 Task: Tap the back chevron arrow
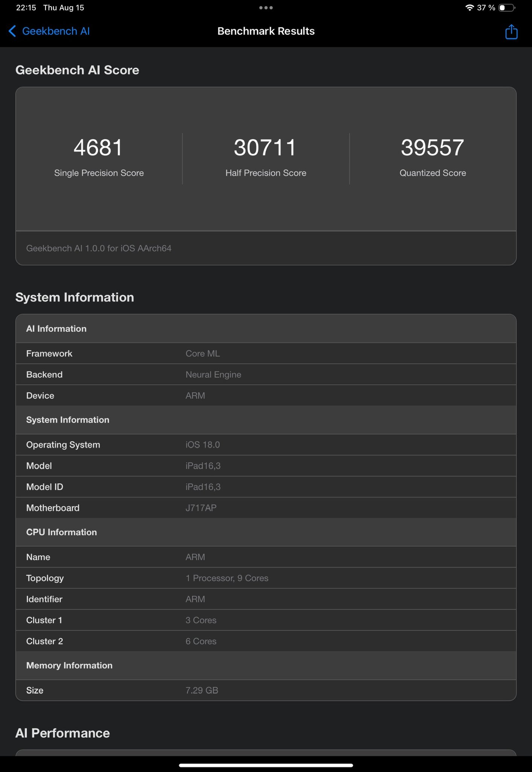pos(12,31)
